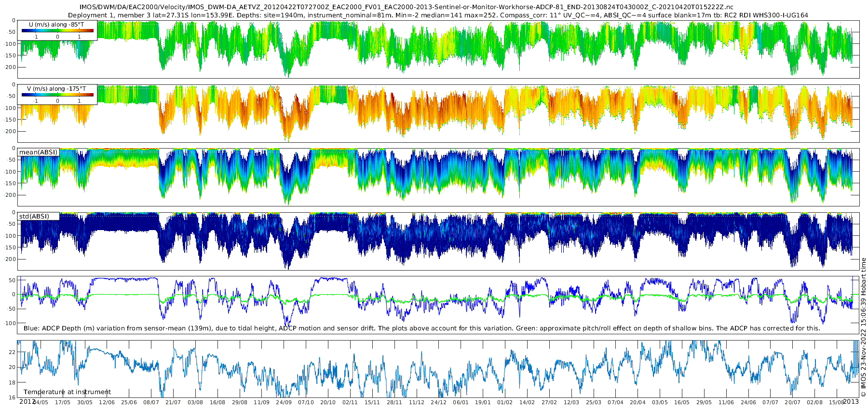Click the 24/06 date tick label
The width and height of the screenshot is (868, 410).
coord(749,402)
